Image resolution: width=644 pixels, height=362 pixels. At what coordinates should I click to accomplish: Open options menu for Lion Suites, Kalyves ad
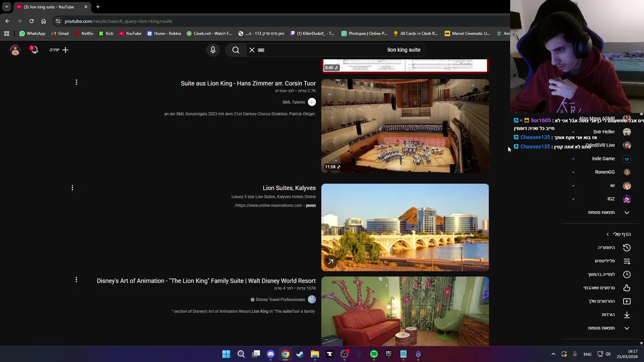72,188
